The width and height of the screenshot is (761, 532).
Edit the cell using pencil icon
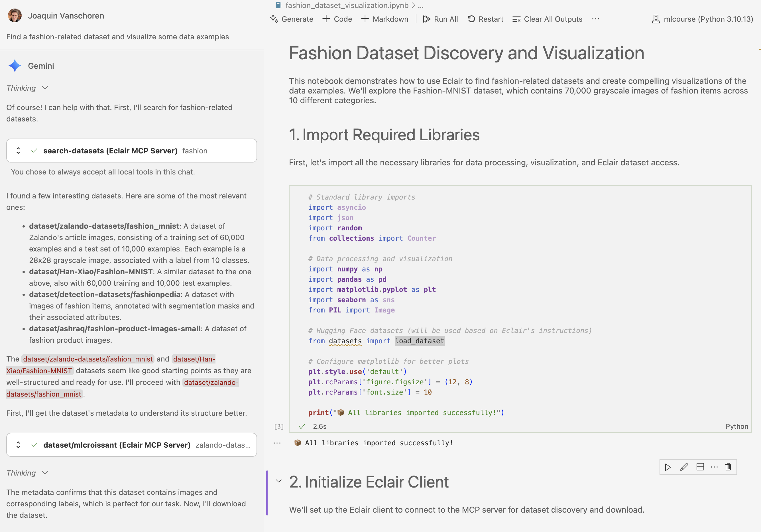[684, 467]
